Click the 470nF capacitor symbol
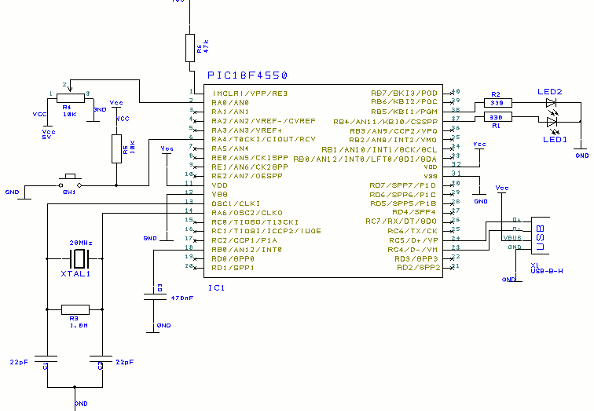The height and width of the screenshot is (411, 594). pyautogui.click(x=154, y=297)
